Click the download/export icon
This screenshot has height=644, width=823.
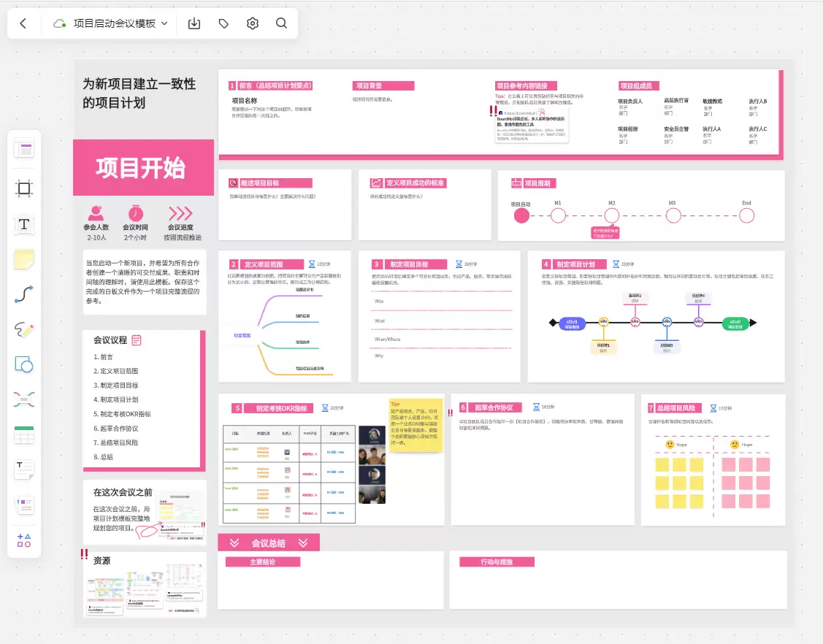(x=194, y=23)
